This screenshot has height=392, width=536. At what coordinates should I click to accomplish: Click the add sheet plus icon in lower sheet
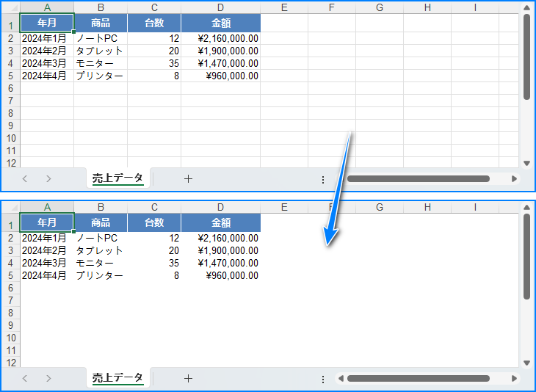pos(188,378)
